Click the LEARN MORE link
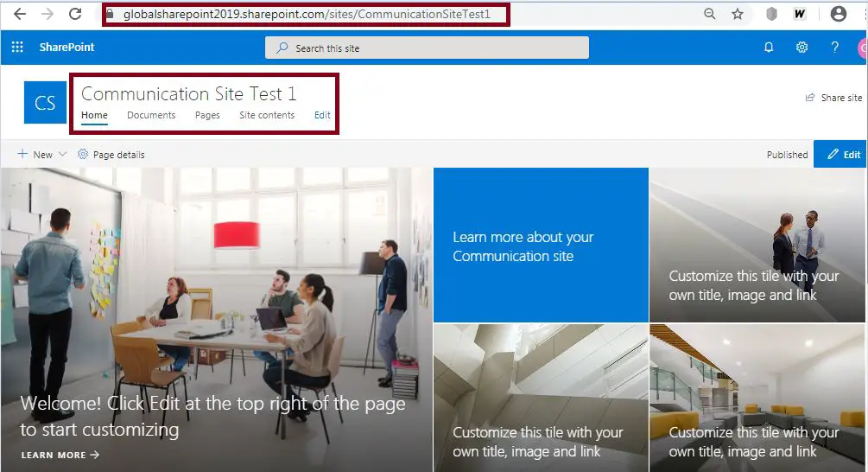The image size is (868, 472). pos(60,455)
